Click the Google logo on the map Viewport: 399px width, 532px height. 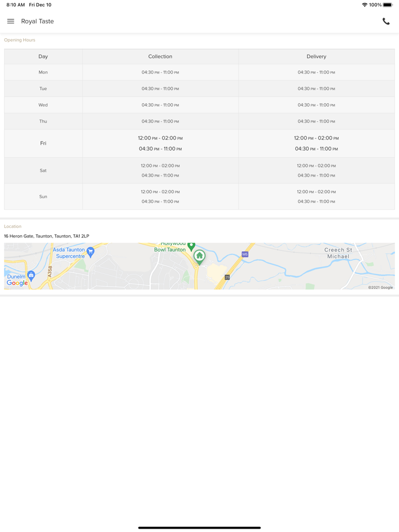pyautogui.click(x=17, y=283)
